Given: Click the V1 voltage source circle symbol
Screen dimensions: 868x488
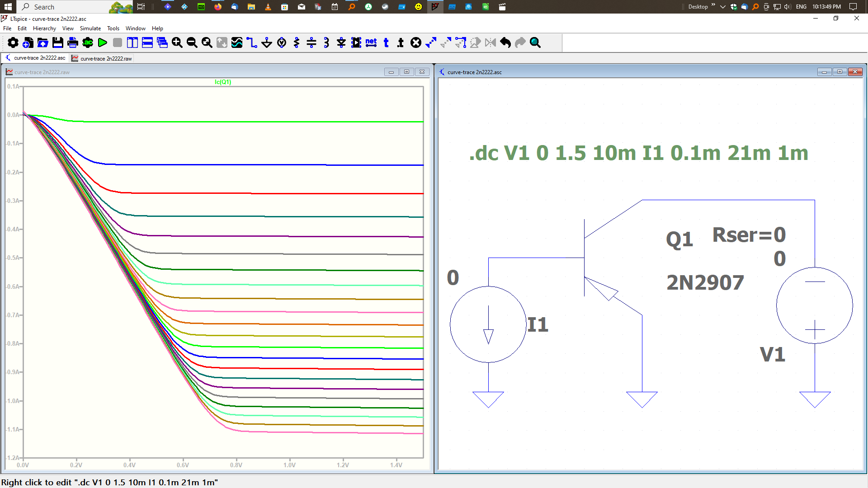Looking at the screenshot, I should [815, 305].
